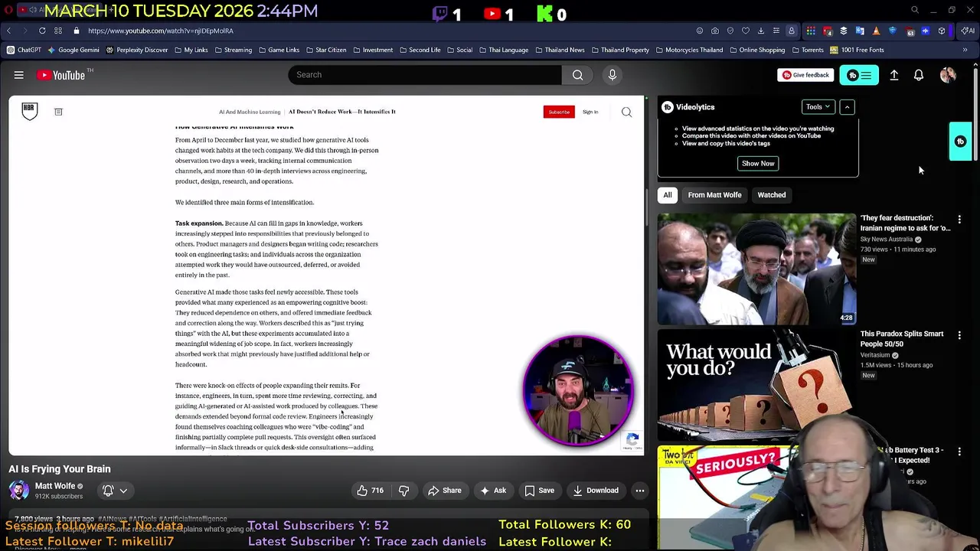This screenshot has height=551, width=980.
Task: Open the Videolytics Tools dropdown
Action: tap(817, 107)
